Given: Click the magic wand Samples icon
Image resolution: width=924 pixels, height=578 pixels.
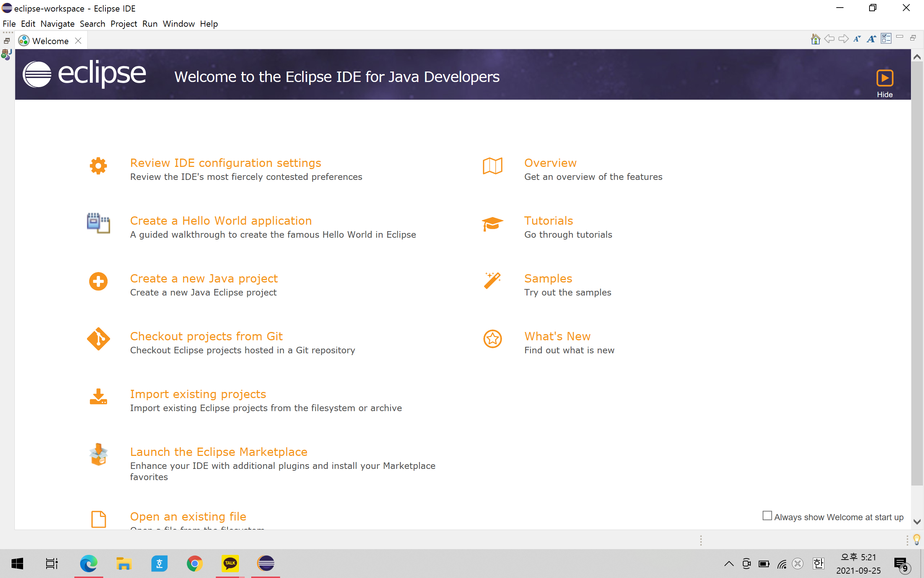Looking at the screenshot, I should 493,281.
